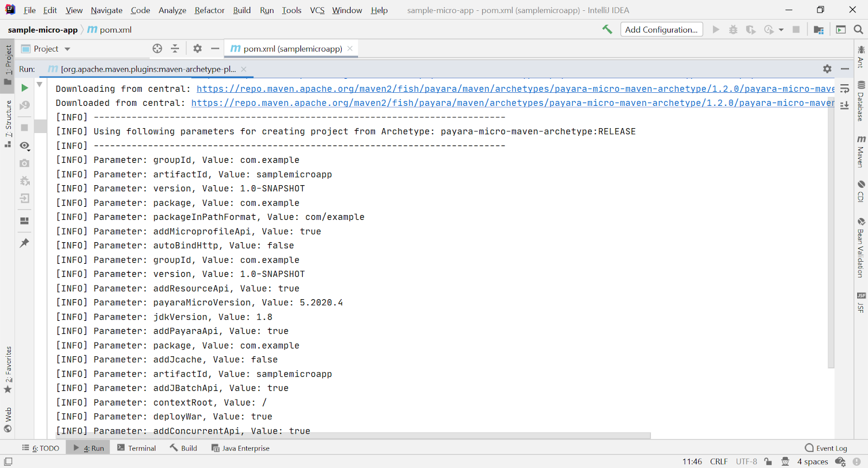
Task: Open Project Structure icon
Action: coord(819,29)
